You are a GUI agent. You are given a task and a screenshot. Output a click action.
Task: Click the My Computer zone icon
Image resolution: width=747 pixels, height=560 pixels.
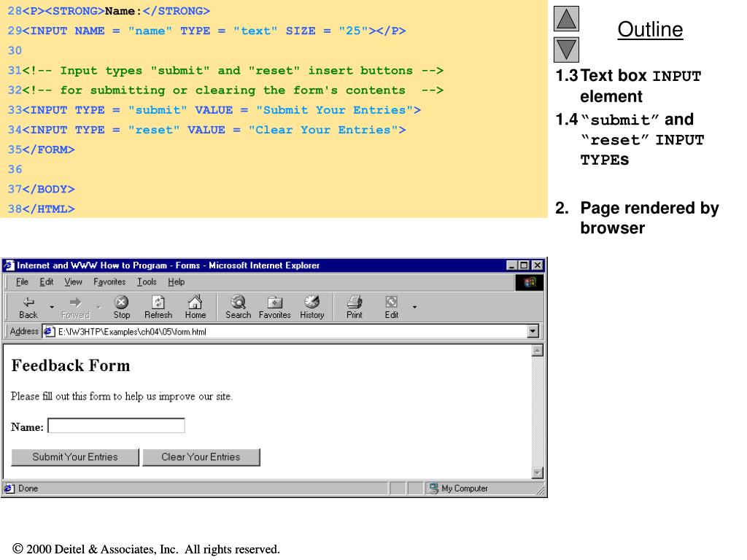[433, 488]
